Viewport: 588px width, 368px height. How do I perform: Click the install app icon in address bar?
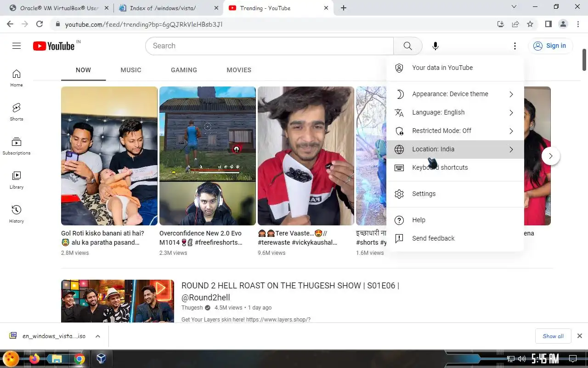point(501,24)
